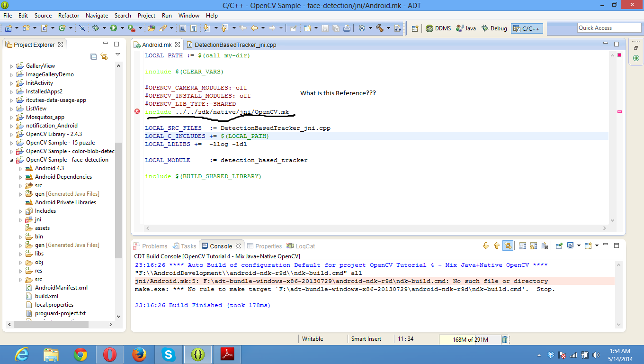644x364 pixels.
Task: Expand the Android 4.3 node
Action: point(21,168)
